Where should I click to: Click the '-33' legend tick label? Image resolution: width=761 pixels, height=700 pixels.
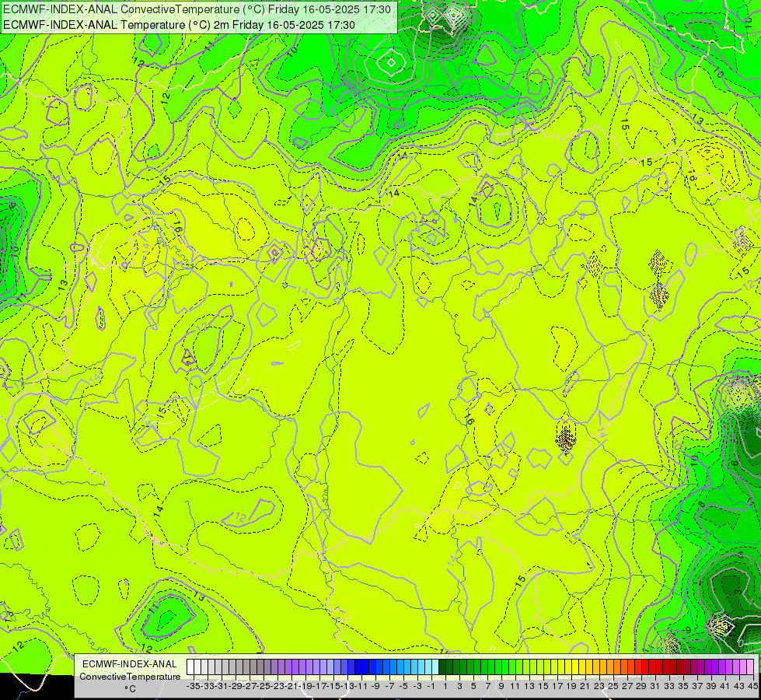point(208,686)
